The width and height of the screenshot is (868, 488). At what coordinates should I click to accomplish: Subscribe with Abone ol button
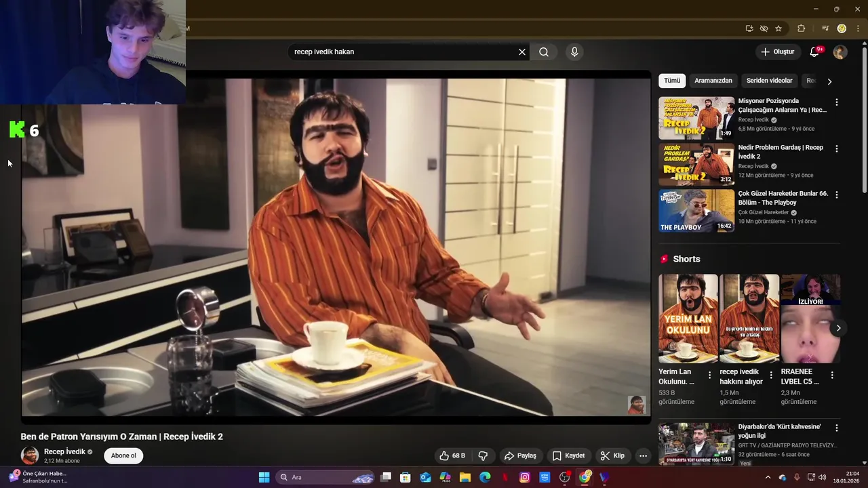[x=123, y=455]
